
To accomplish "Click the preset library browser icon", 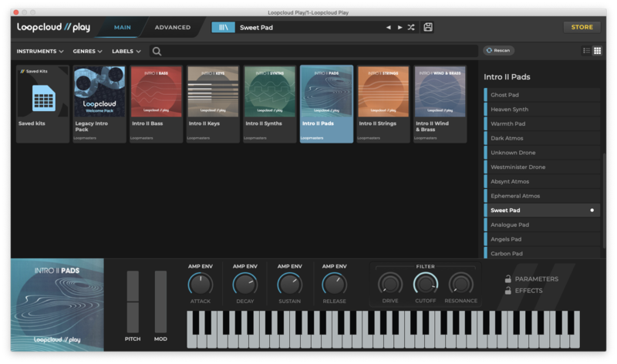I will tap(223, 27).
